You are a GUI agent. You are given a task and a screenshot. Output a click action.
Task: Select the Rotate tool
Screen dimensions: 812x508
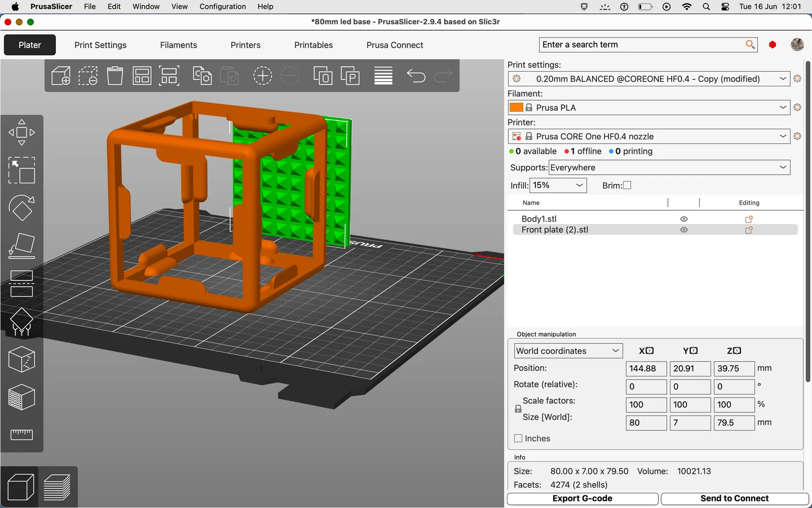click(x=22, y=208)
